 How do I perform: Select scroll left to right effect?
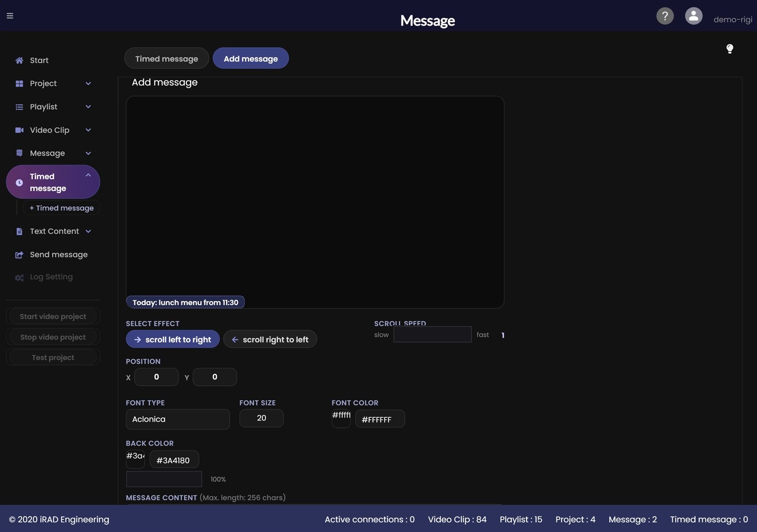tap(173, 340)
